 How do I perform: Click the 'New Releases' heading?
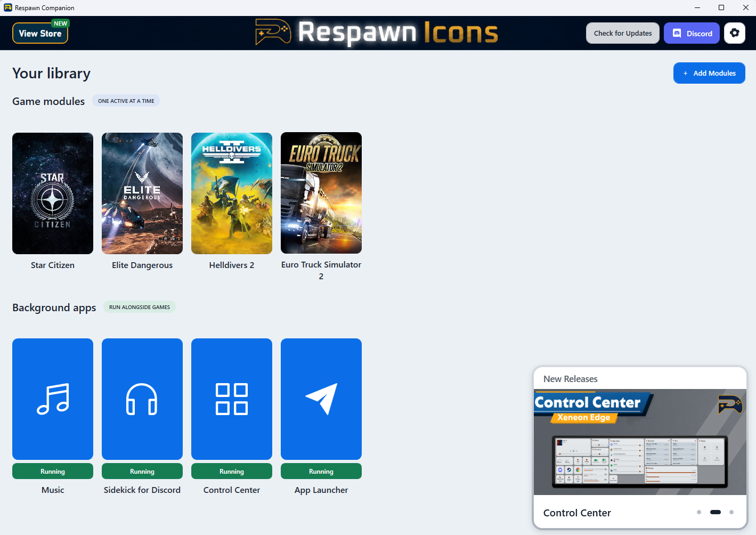571,379
